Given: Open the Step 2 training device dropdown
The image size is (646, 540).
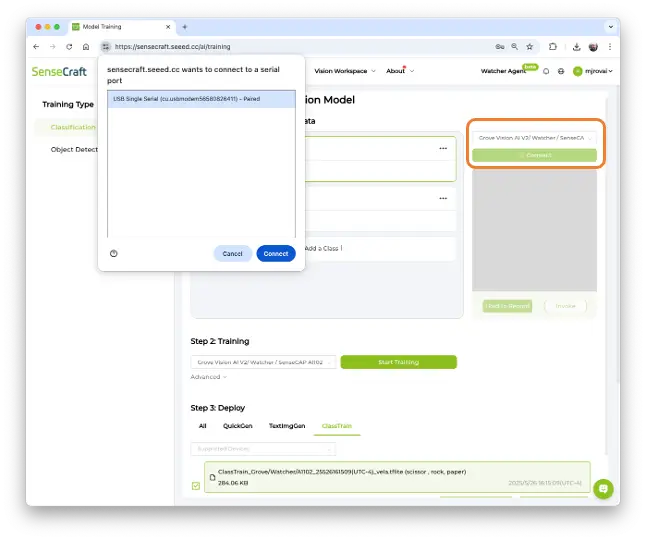Looking at the screenshot, I should click(x=263, y=362).
